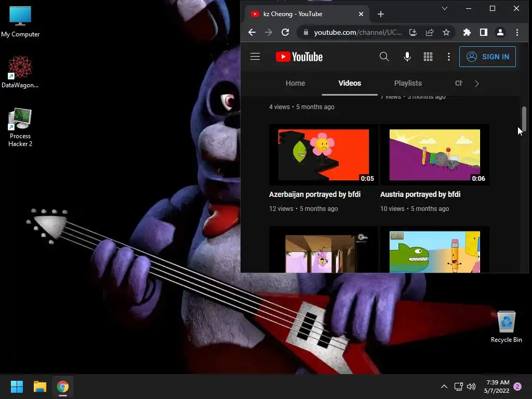Open the Azerbaijan portrayed by bfdi thumbnail
Screen dimensions: 532x399
[x=323, y=155]
